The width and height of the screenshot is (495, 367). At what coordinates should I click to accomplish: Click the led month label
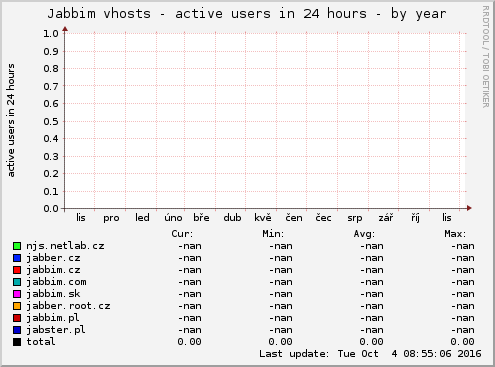[x=142, y=218]
